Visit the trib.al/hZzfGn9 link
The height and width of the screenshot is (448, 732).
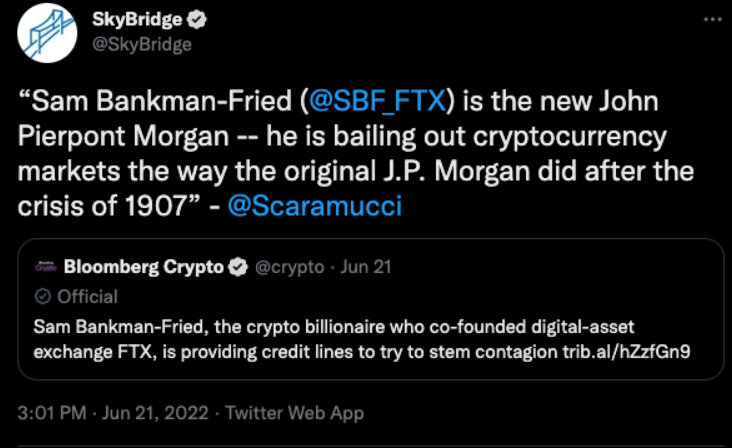[626, 351]
